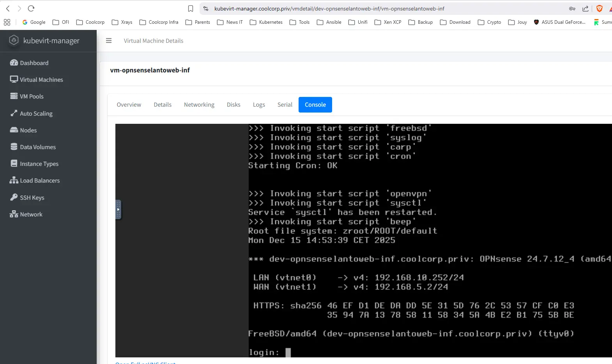Open the Jouy bookmarks folder
The height and width of the screenshot is (364, 612).
518,22
